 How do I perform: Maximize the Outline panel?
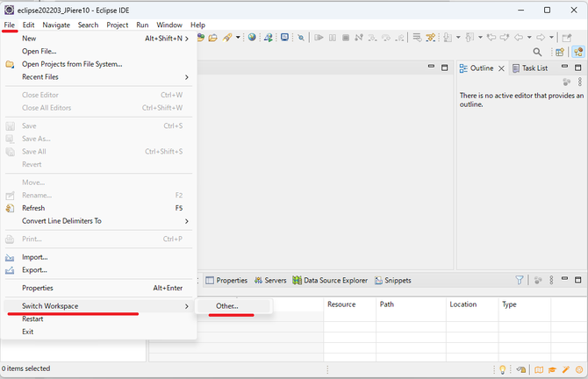coord(580,68)
